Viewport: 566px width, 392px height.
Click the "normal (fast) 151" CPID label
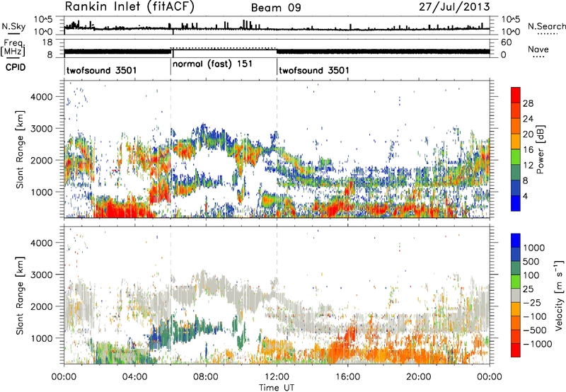(x=212, y=64)
